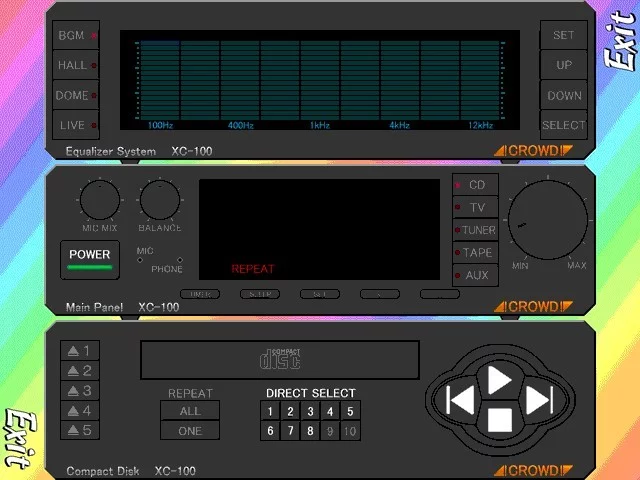The width and height of the screenshot is (640, 480).
Task: Select track 7 in Direct Select
Action: [290, 431]
